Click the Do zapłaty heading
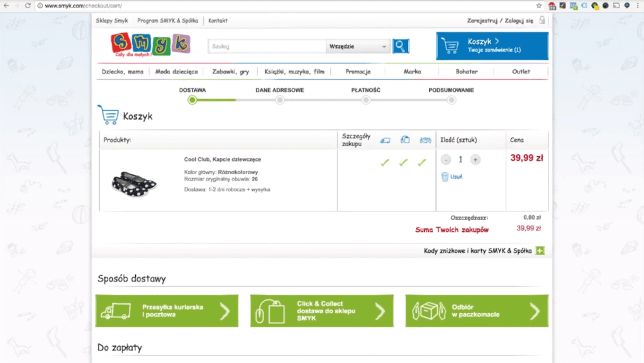This screenshot has width=644, height=363. pyautogui.click(x=119, y=347)
